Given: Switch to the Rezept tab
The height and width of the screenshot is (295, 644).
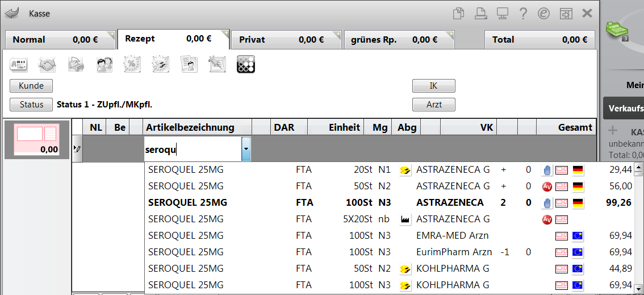Looking at the screenshot, I should [x=173, y=39].
